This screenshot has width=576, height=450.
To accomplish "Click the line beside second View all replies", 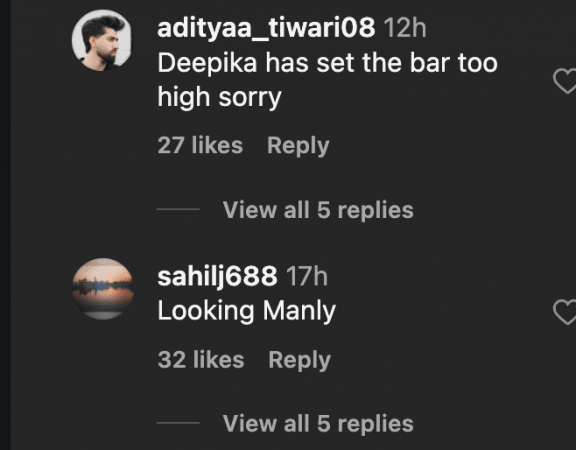I will click(x=178, y=423).
